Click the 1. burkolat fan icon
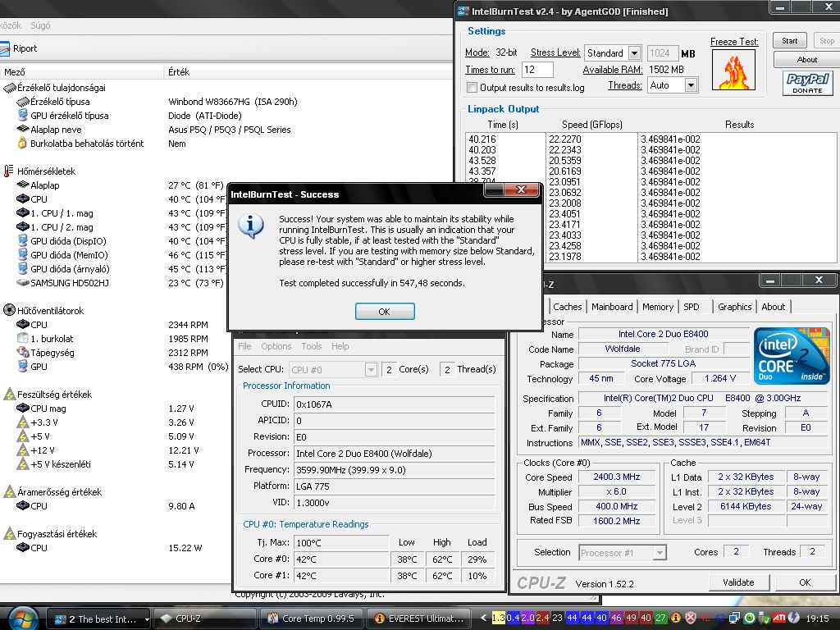 [22, 338]
